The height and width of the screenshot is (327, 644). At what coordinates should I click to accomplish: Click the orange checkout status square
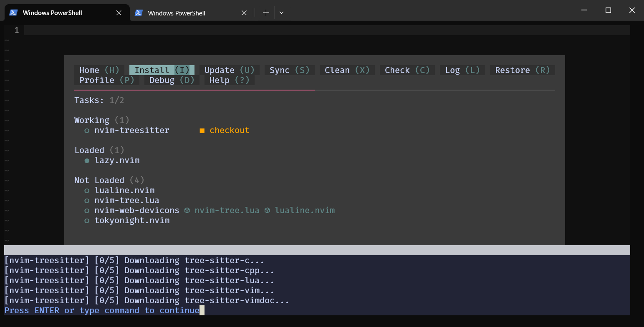pyautogui.click(x=202, y=131)
